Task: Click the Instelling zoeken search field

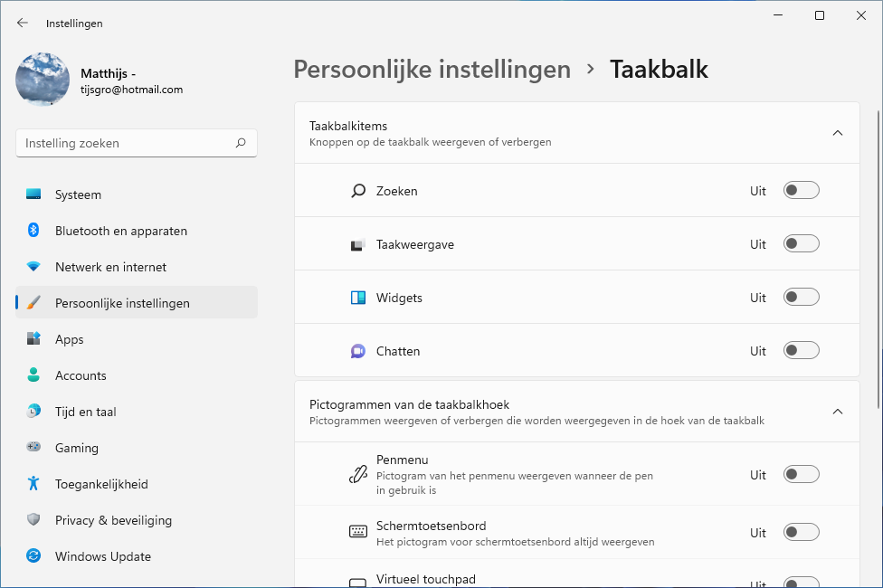Action: tap(127, 143)
